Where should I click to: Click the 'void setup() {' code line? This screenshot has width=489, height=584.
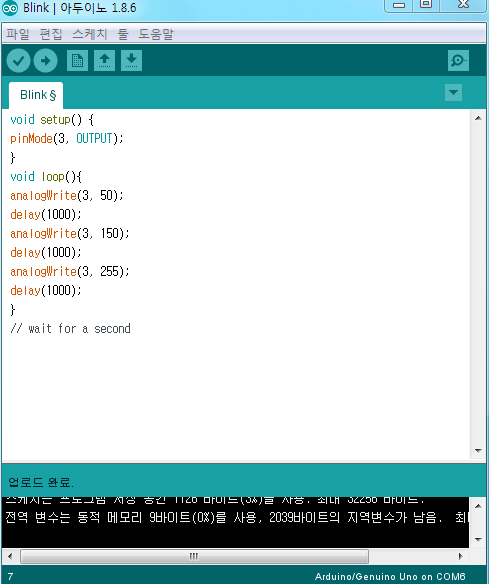coord(52,120)
